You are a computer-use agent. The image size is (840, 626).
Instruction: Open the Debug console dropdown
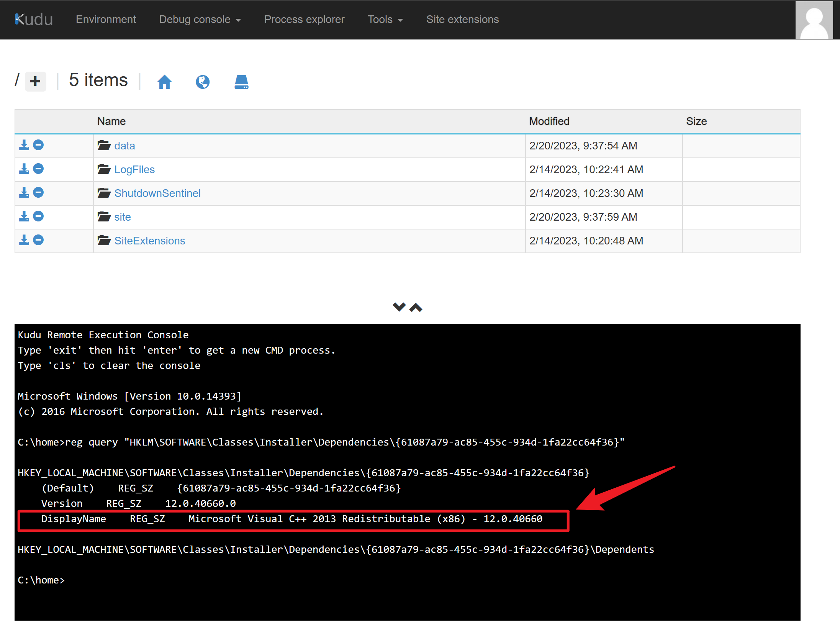200,20
